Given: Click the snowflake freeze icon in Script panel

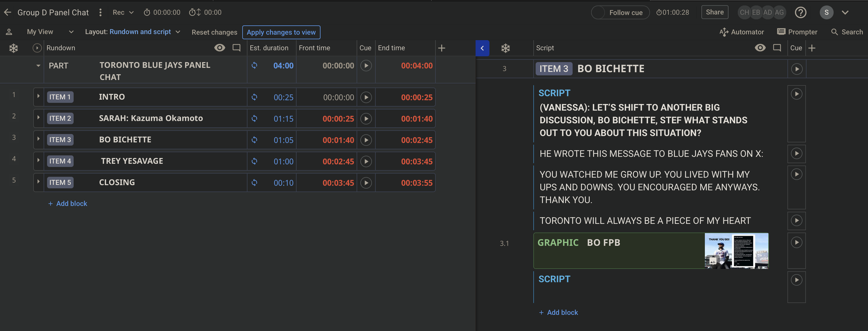Looking at the screenshot, I should click(x=506, y=48).
